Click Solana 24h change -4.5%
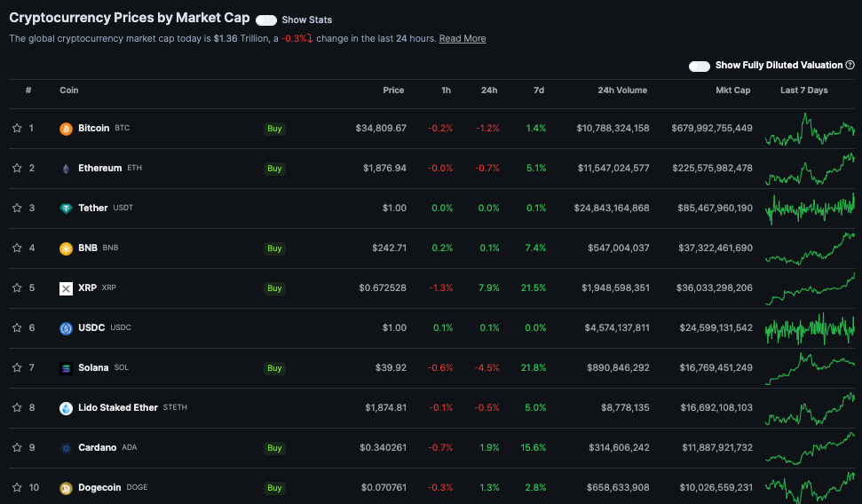 (x=487, y=367)
